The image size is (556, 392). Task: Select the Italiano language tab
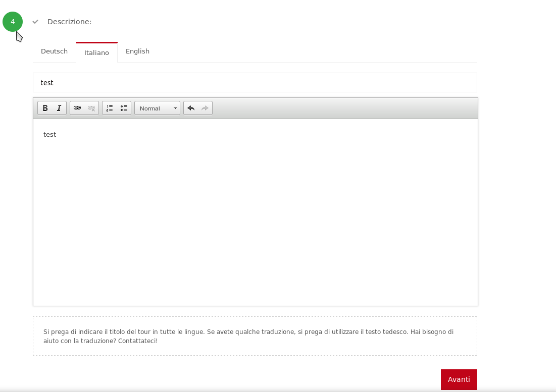click(x=96, y=52)
